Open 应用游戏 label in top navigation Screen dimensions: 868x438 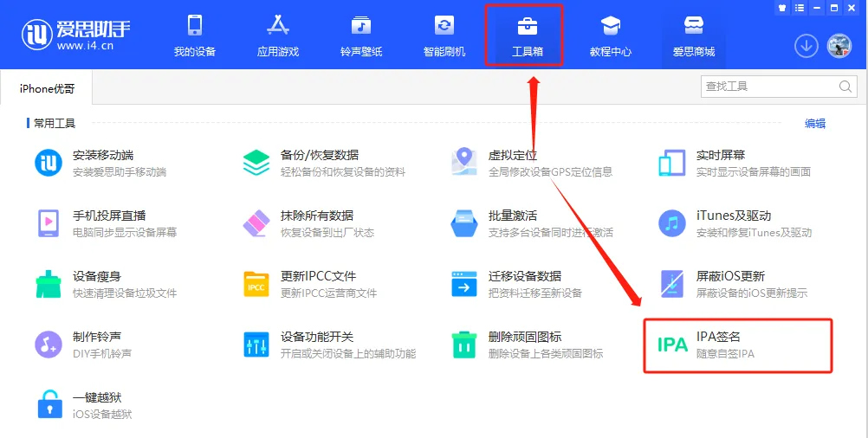click(278, 51)
